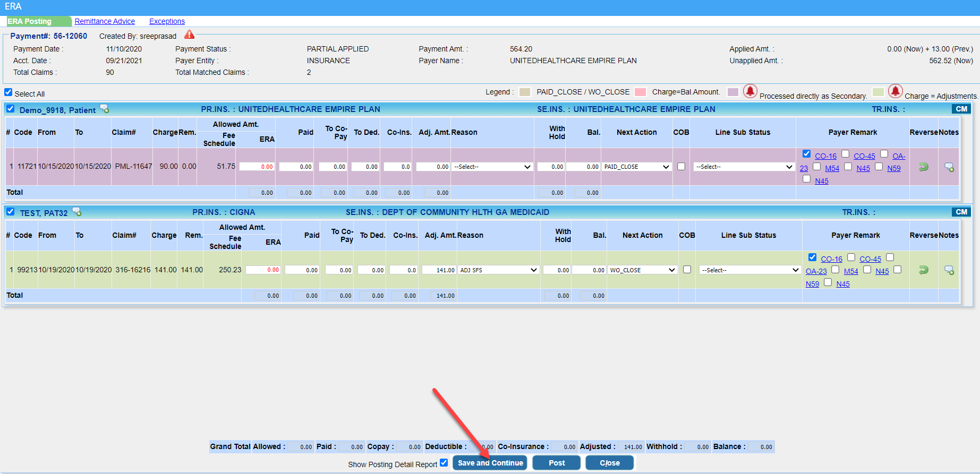Click the green reverse arrow for claim 316-16216
The image size is (980, 474).
[x=924, y=270]
